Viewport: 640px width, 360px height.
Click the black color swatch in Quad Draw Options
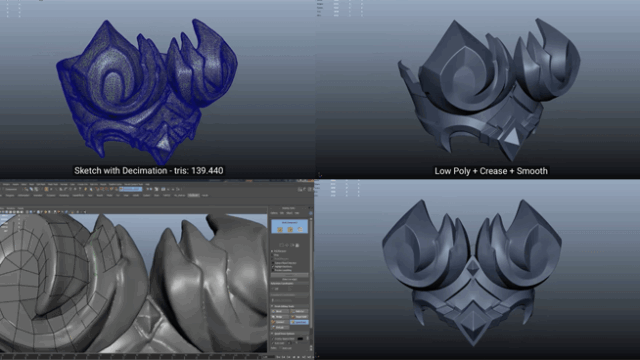pos(300,339)
